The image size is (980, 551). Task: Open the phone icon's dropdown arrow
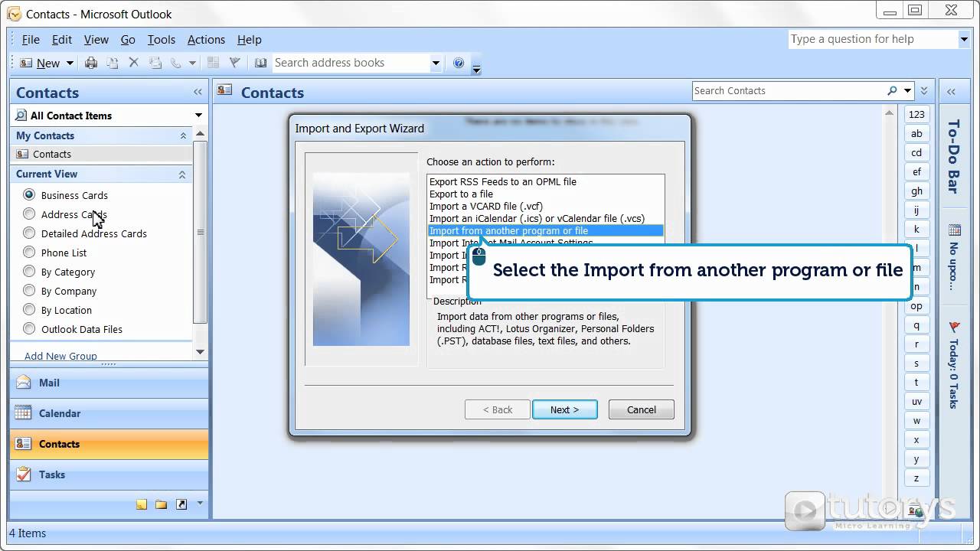tap(191, 63)
